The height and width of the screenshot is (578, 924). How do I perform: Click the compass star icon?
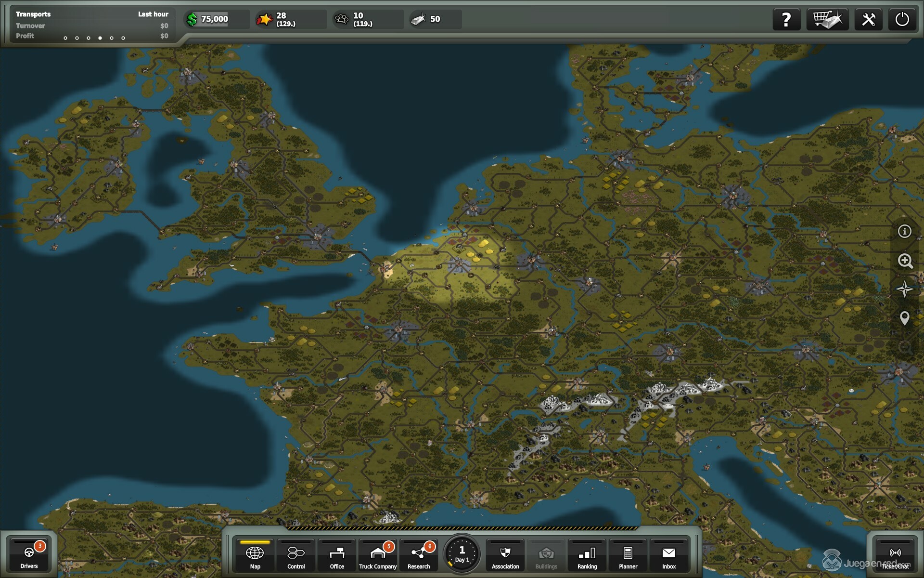point(904,289)
